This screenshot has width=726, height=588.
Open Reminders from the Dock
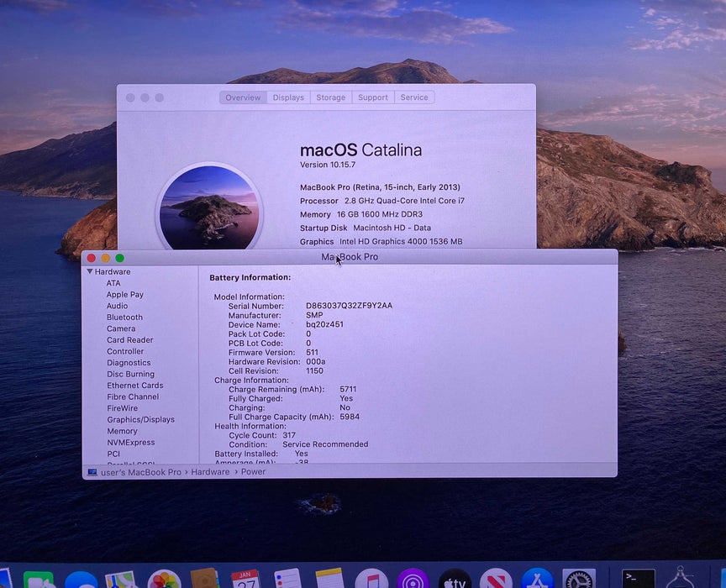click(287, 579)
